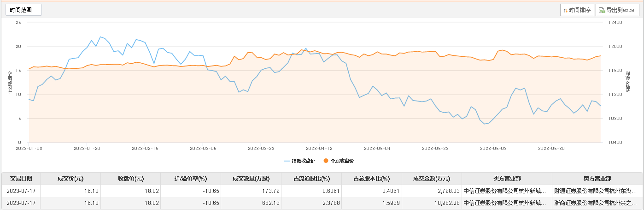The image size is (644, 210).
Task: Click the orange 个股收盘价 legend dot
Action: 326,161
